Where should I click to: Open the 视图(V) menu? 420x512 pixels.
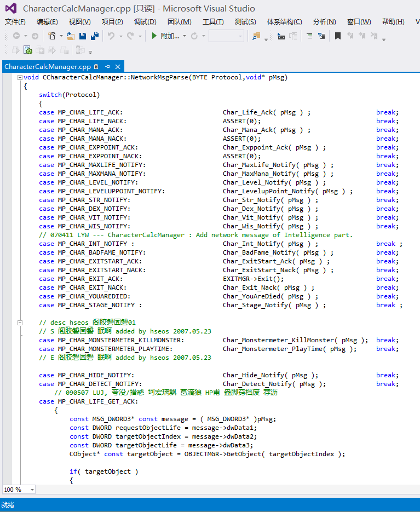point(79,22)
